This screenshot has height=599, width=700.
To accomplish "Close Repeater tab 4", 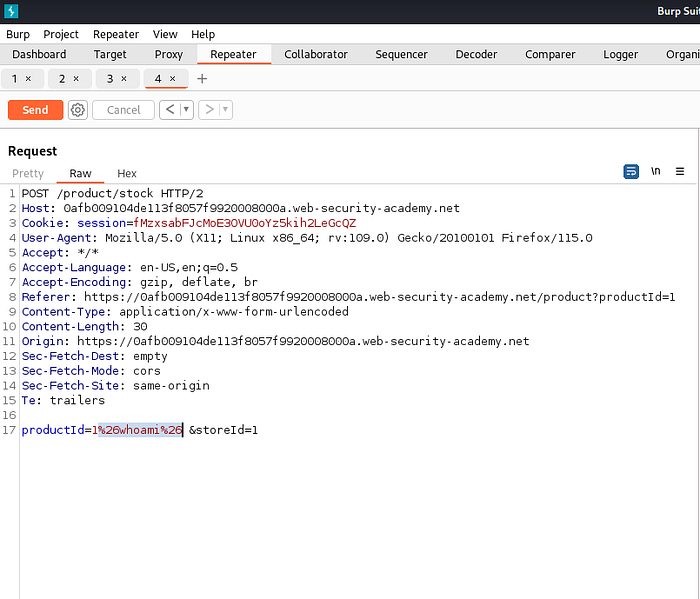I will pyautogui.click(x=172, y=79).
